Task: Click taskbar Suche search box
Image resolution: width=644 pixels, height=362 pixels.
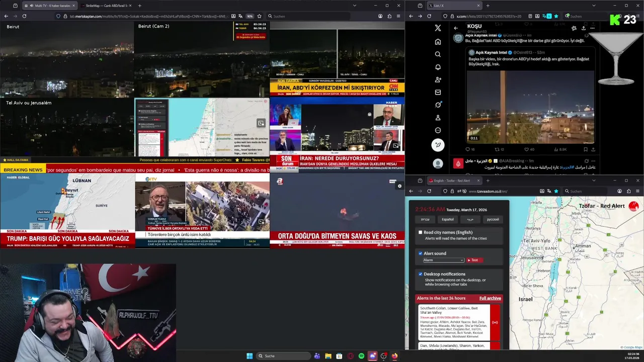Action: pos(283,356)
